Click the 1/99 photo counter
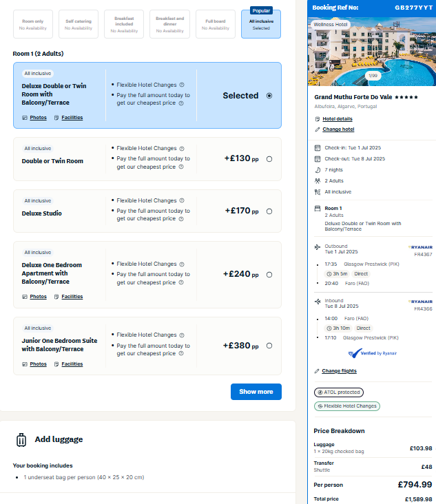The width and height of the screenshot is (436, 504). pyautogui.click(x=373, y=76)
